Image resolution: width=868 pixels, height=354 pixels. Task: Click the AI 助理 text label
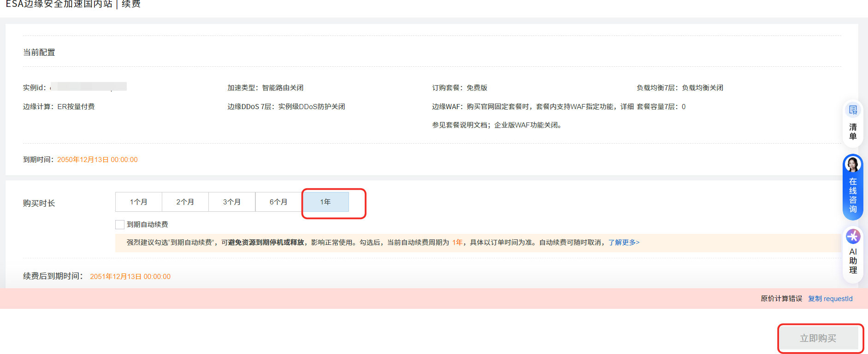pos(853,261)
